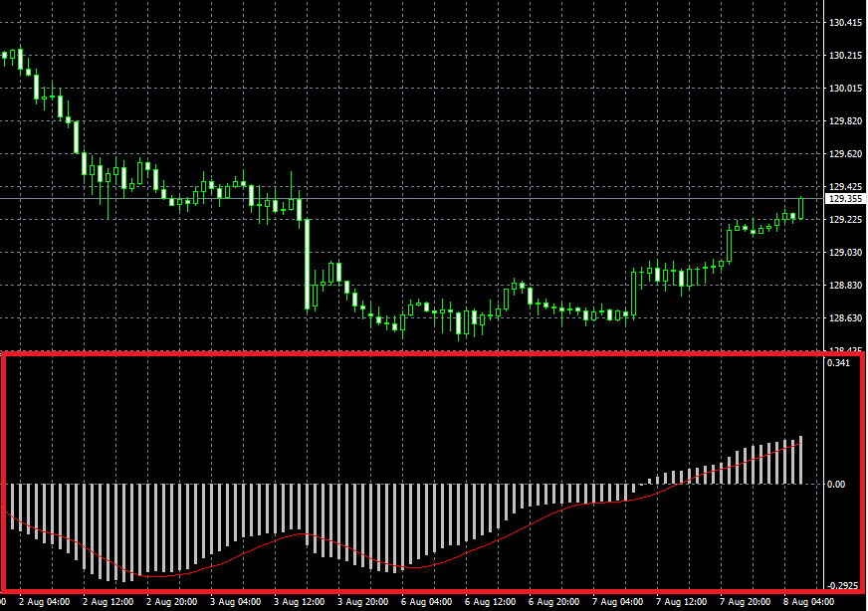Click the 129.820 price axis label

pyautogui.click(x=845, y=121)
